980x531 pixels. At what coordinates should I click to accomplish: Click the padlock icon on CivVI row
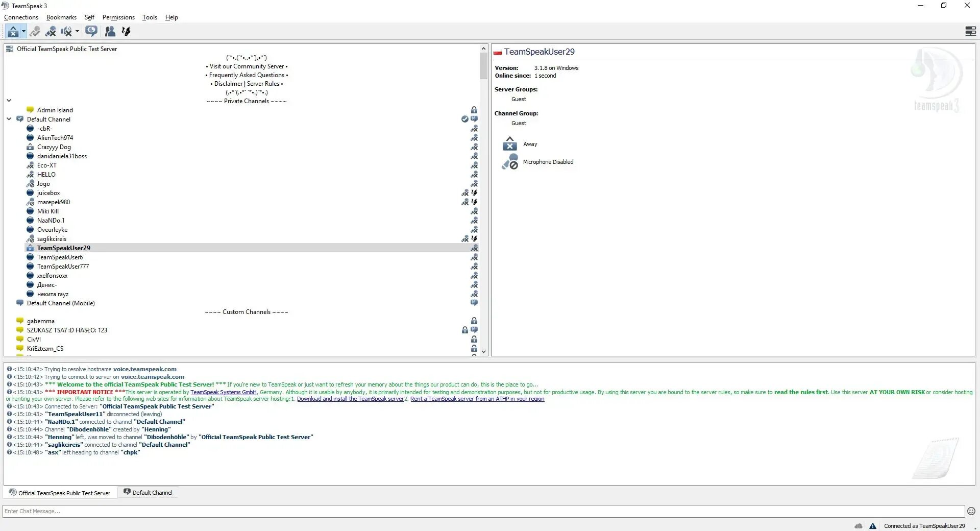[474, 339]
